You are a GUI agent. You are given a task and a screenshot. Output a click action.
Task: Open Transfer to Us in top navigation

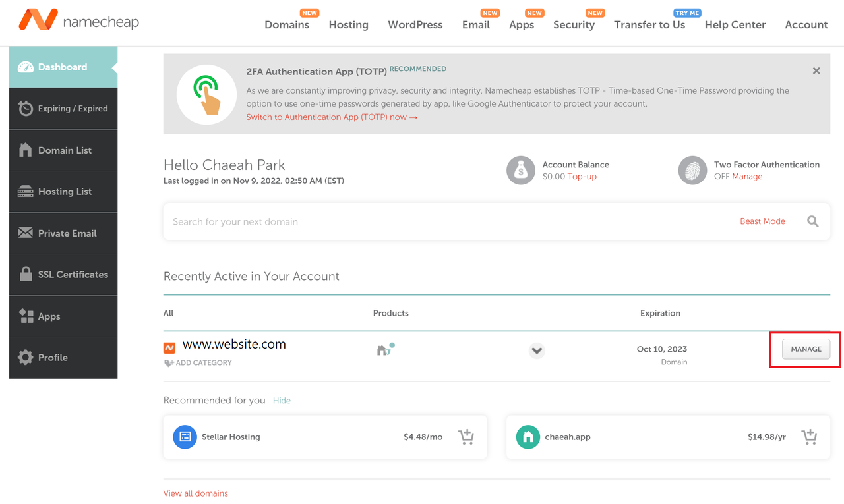(649, 24)
